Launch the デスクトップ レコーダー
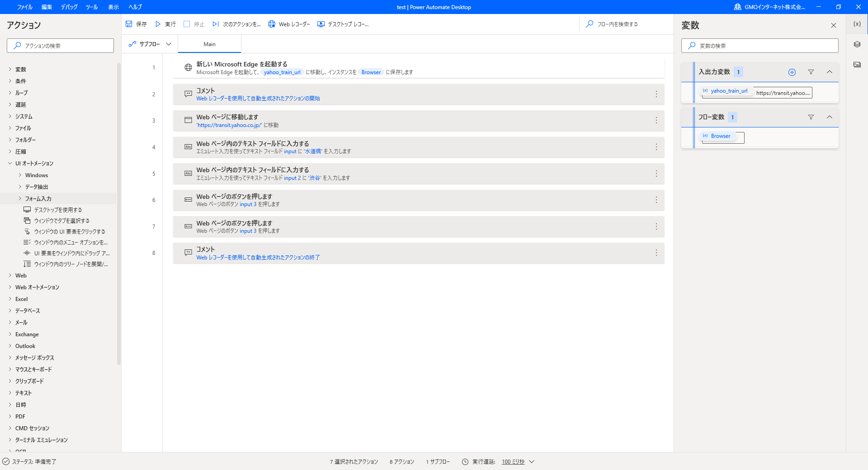Viewport: 868px width, 470px height. coord(343,24)
